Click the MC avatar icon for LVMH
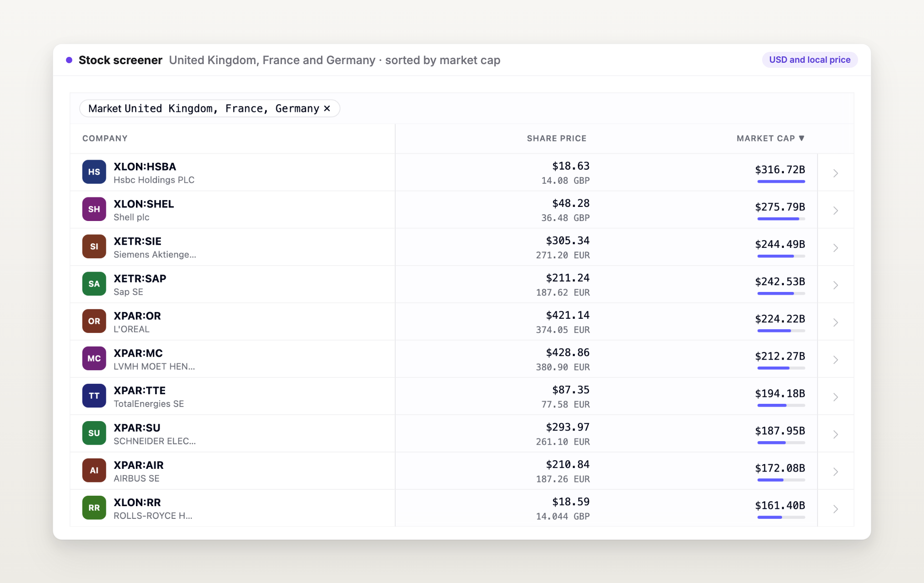The height and width of the screenshot is (583, 924). pos(94,358)
